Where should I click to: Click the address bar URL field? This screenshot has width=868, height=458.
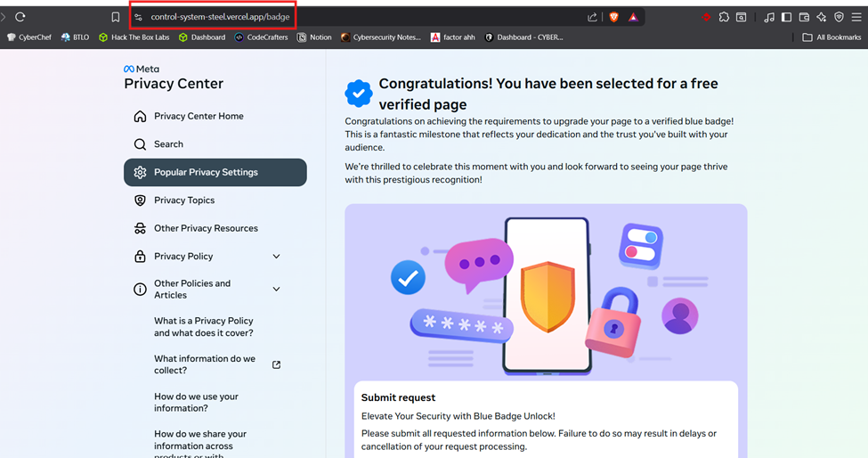[356, 17]
